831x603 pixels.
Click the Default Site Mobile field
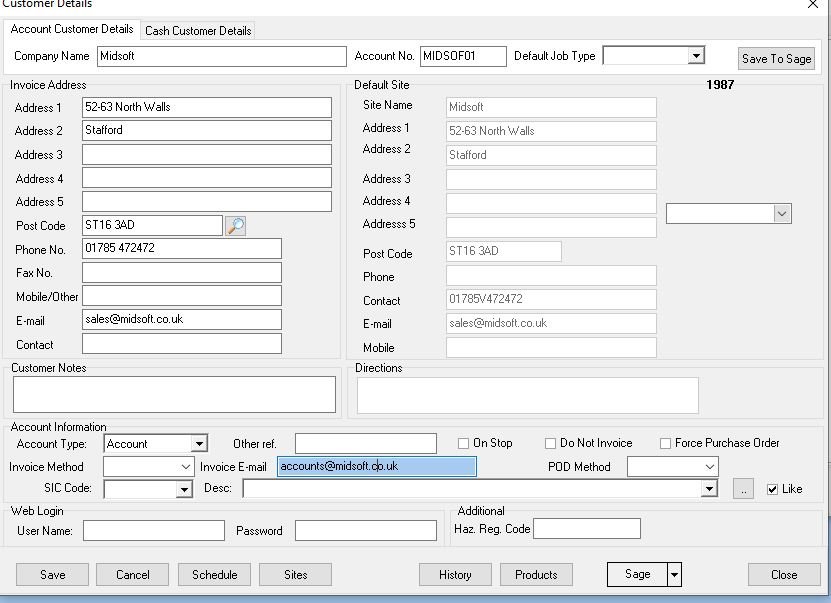[551, 348]
